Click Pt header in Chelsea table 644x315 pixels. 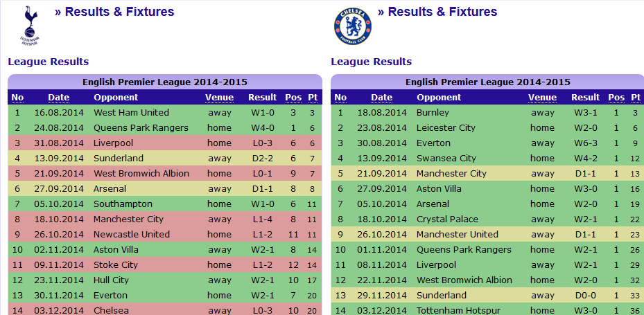click(x=636, y=98)
